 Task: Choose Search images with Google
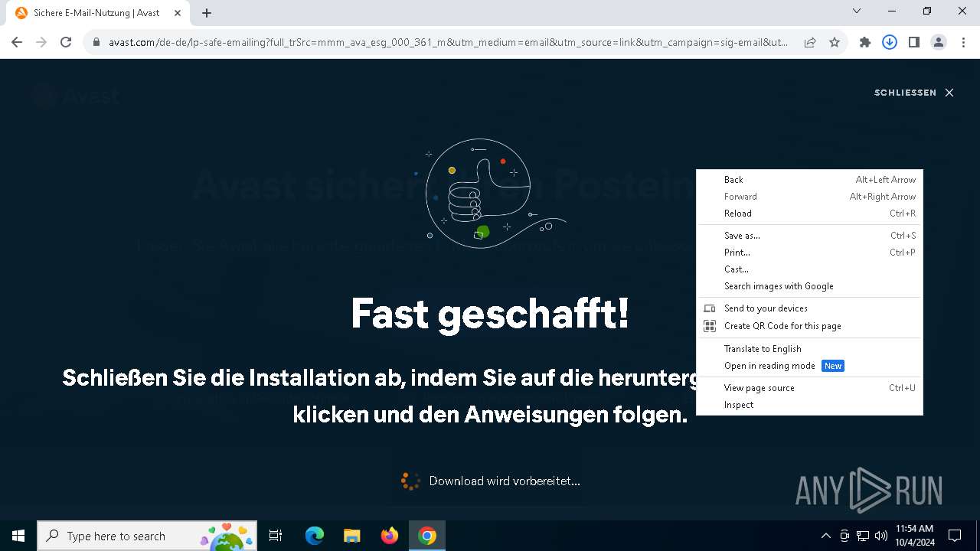809,286
